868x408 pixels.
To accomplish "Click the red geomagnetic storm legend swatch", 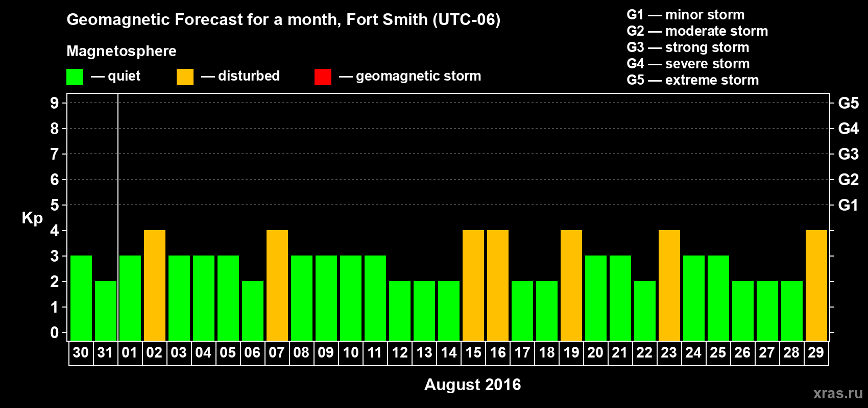I will (x=323, y=77).
